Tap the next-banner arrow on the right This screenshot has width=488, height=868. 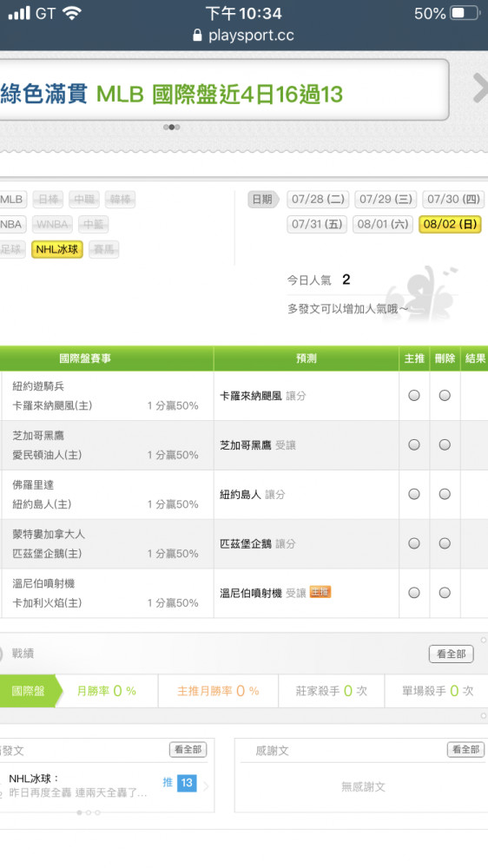click(479, 89)
